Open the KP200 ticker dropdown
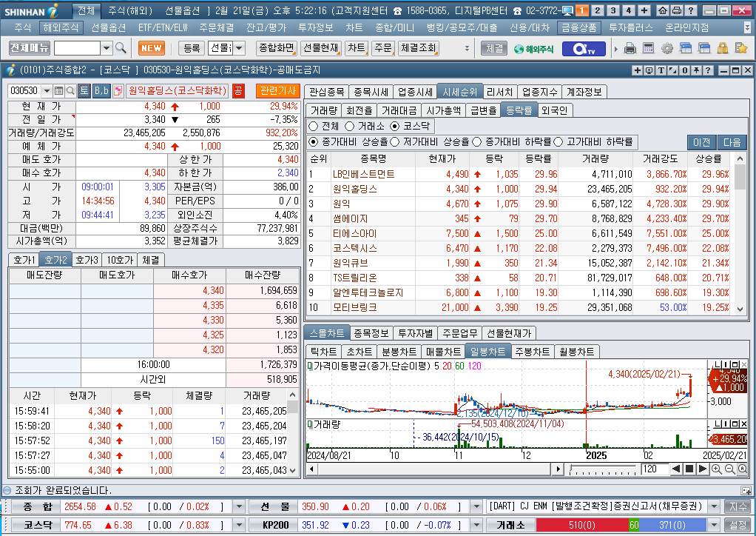 [476, 525]
